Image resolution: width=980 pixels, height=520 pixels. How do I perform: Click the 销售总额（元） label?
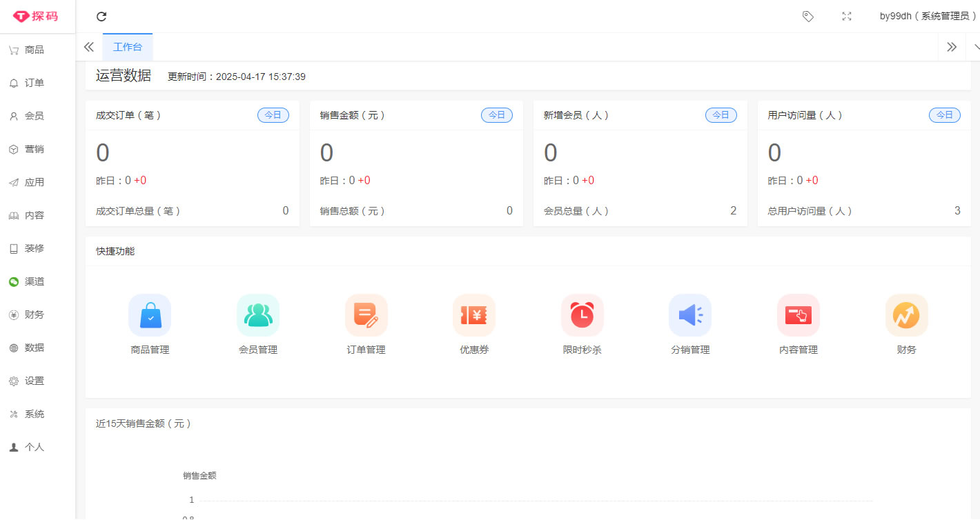tap(353, 211)
